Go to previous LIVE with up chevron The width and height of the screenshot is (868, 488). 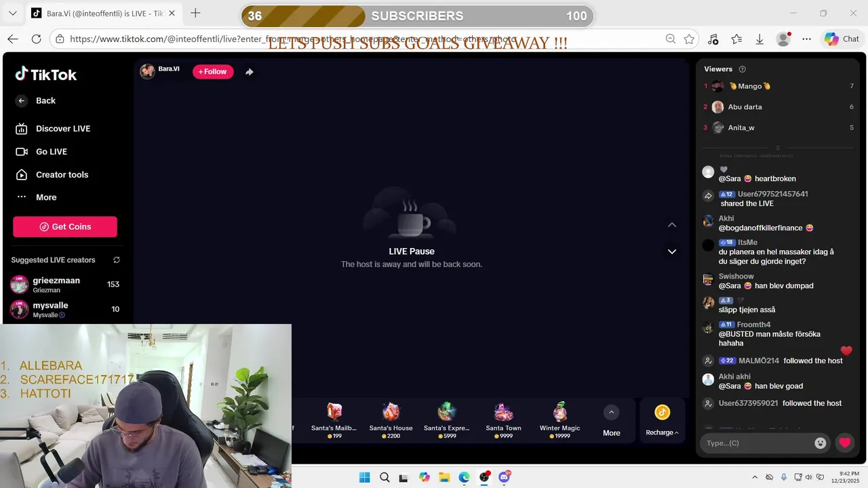672,225
